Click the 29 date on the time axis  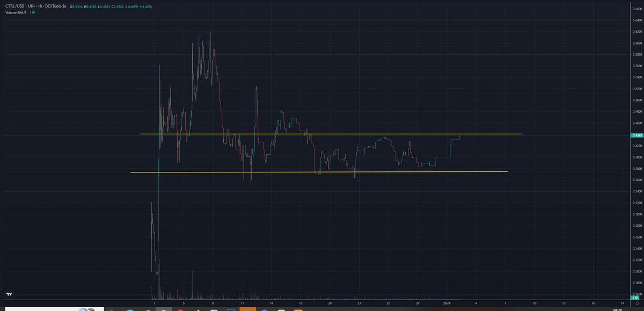tap(418, 303)
